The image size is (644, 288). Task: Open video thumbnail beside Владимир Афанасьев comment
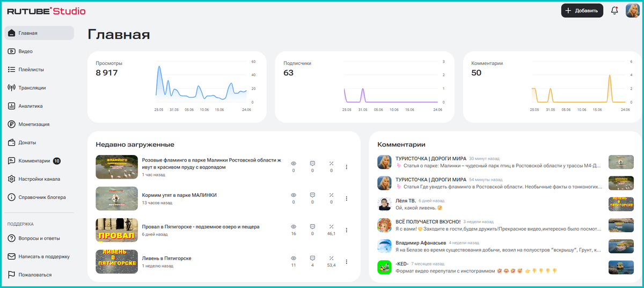click(x=621, y=246)
